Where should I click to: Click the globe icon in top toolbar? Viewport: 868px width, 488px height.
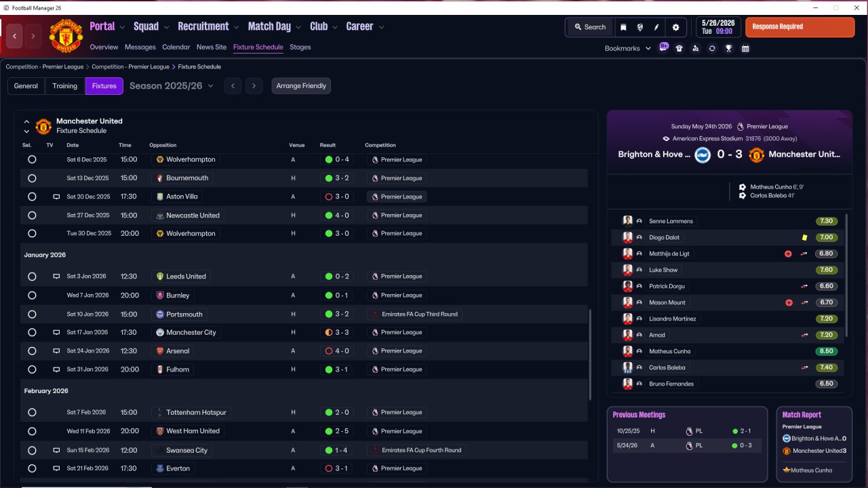pos(639,27)
